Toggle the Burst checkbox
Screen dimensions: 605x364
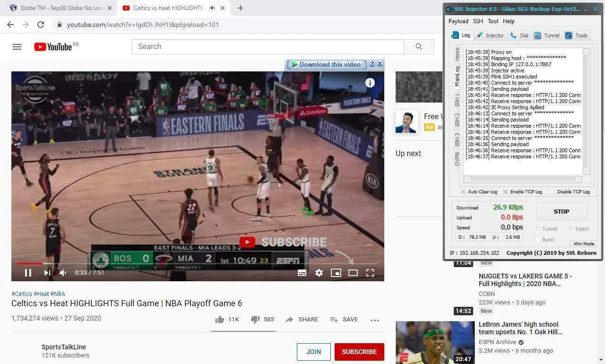pyautogui.click(x=537, y=240)
